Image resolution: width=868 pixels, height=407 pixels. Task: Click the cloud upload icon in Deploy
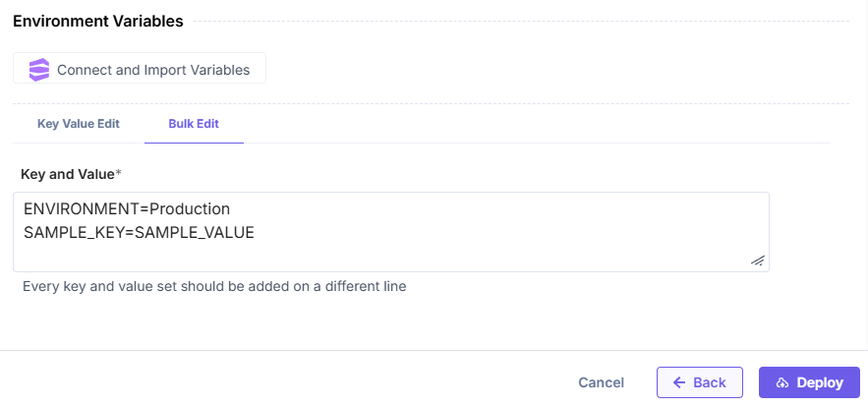click(782, 382)
